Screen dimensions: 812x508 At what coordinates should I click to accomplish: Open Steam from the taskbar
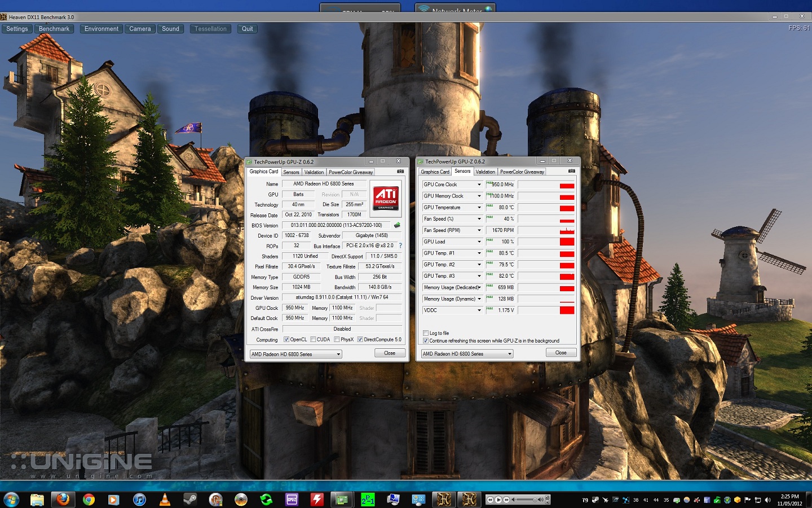(190, 500)
